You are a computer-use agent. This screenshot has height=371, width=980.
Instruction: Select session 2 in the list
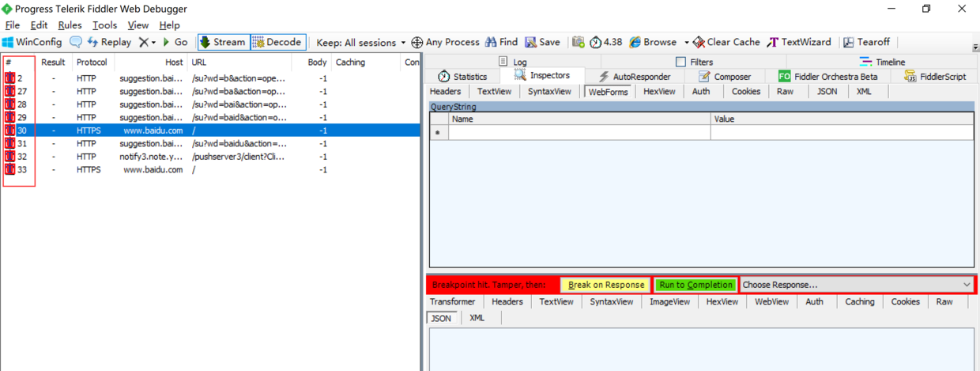point(211,78)
